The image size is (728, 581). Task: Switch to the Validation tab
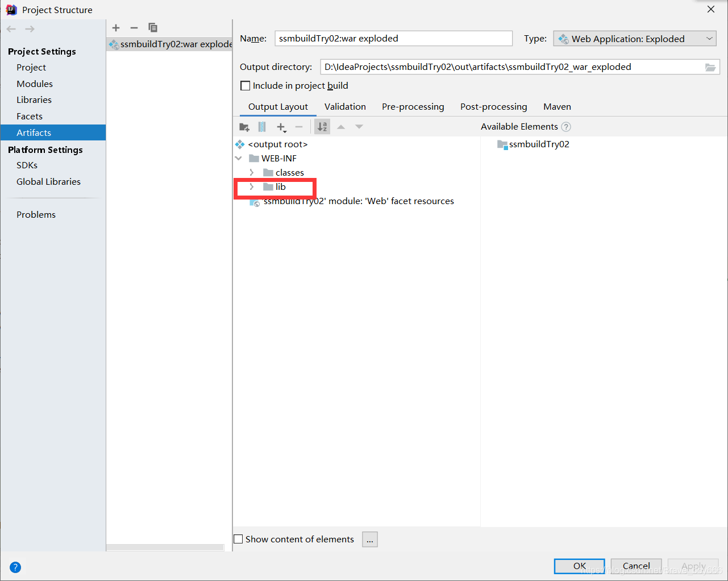(x=345, y=107)
